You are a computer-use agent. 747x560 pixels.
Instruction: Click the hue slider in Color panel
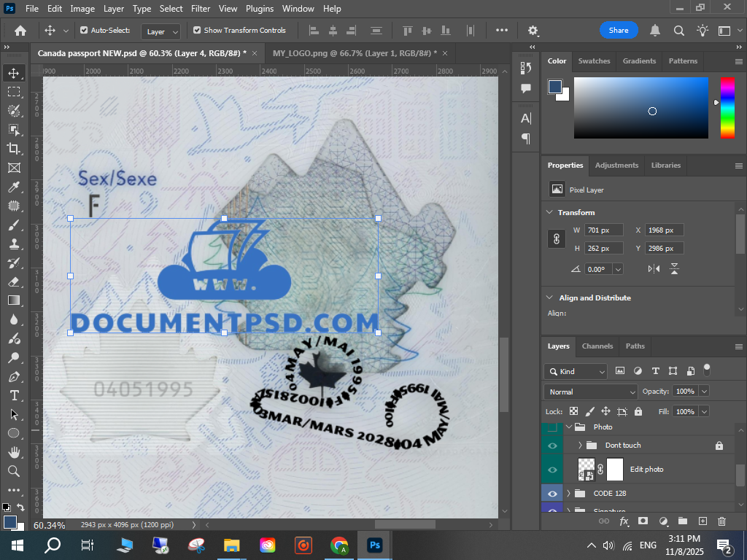(727, 107)
